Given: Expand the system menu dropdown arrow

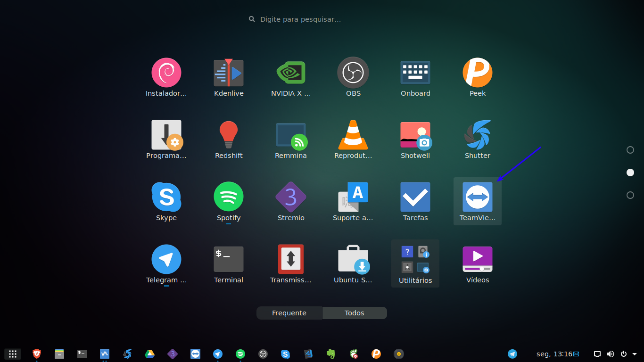Looking at the screenshot, I should [635, 354].
